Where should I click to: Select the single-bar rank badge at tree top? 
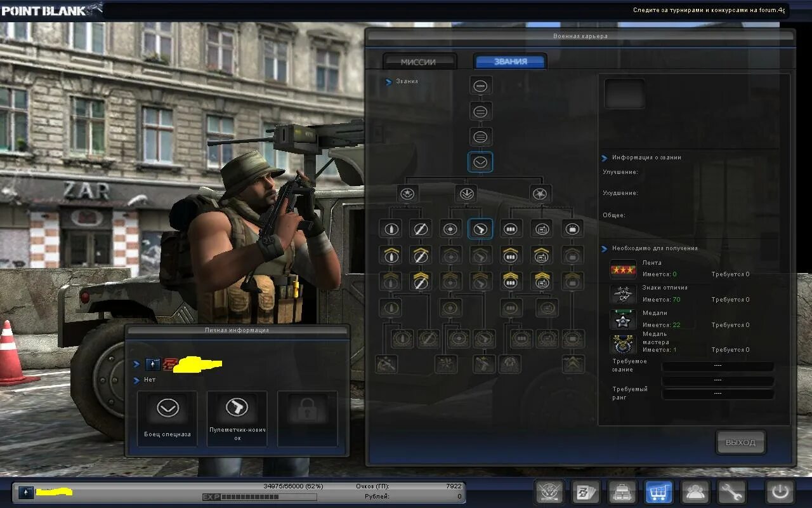(481, 86)
